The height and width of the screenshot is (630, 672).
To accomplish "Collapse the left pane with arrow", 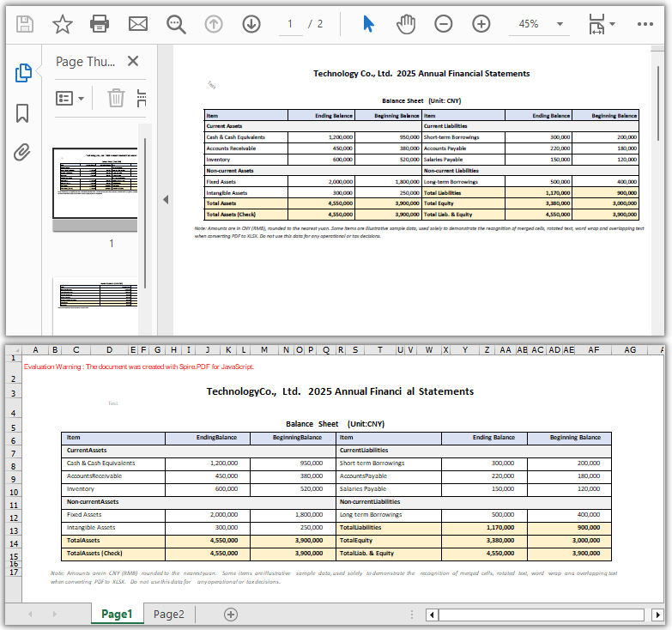I will tap(166, 199).
